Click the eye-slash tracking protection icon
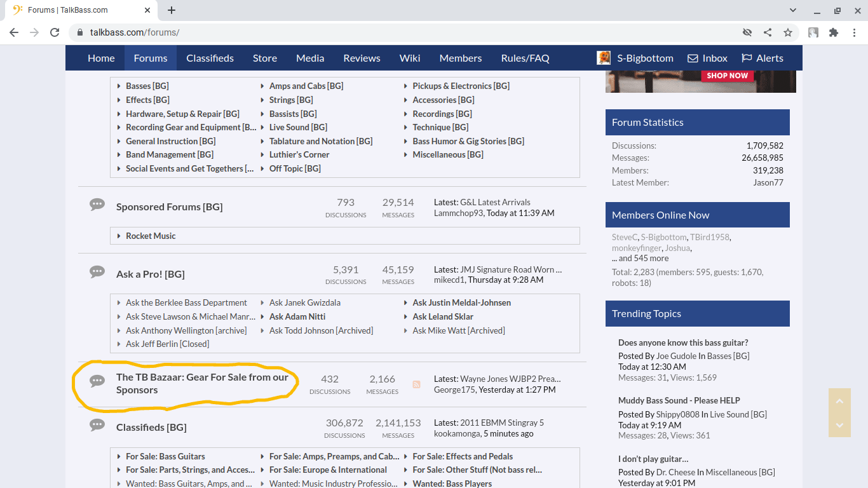 pyautogui.click(x=747, y=32)
